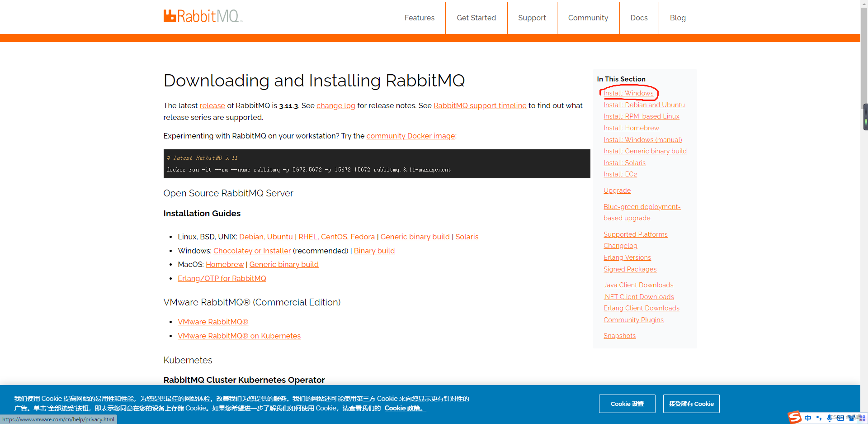Open Upgrade sidebar link

point(617,191)
